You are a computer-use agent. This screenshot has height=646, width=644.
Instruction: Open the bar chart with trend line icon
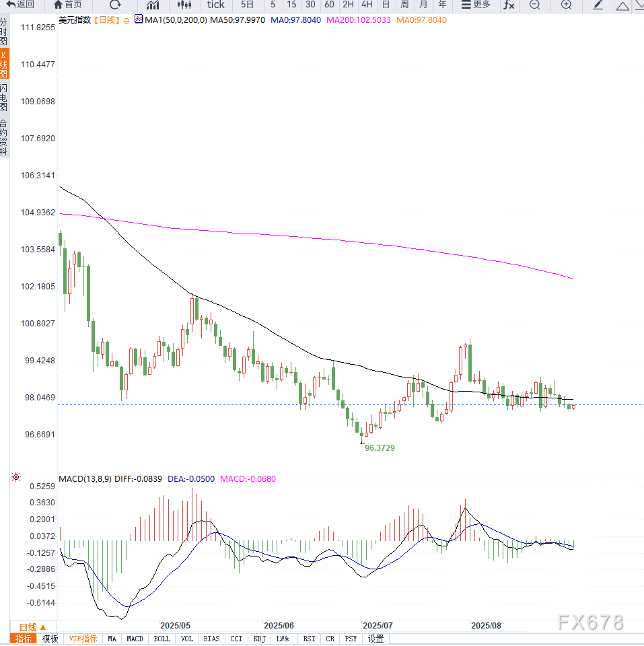tap(153, 5)
